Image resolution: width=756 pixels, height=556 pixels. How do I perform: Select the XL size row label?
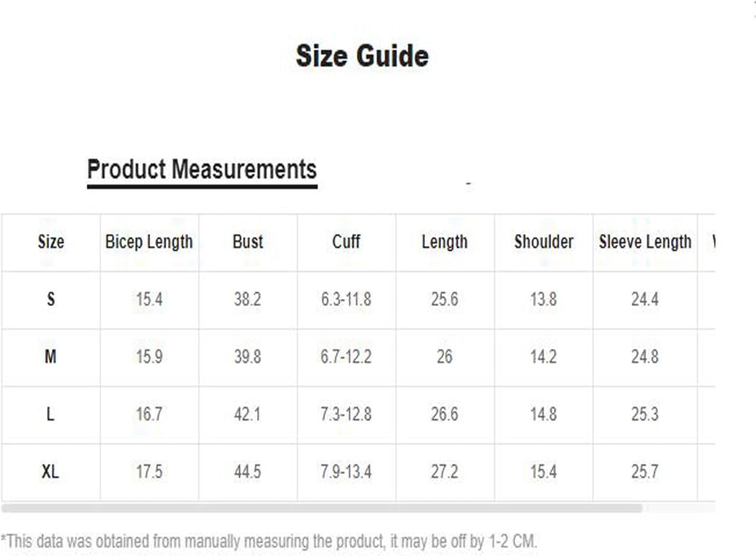coord(51,472)
